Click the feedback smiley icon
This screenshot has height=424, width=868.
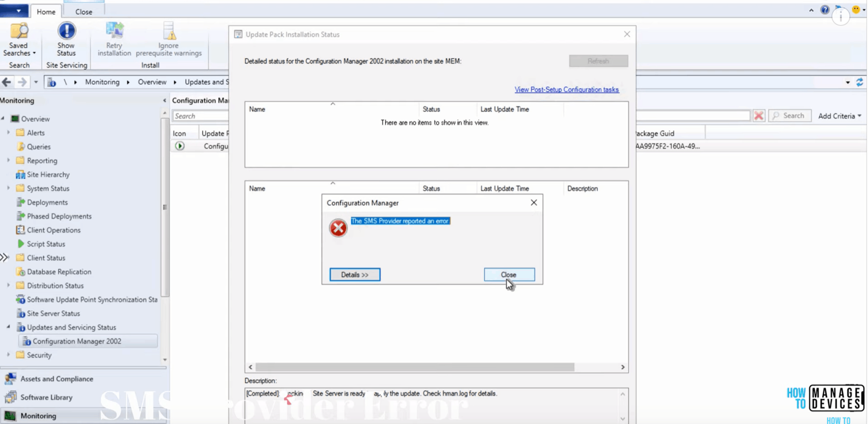coord(856,9)
